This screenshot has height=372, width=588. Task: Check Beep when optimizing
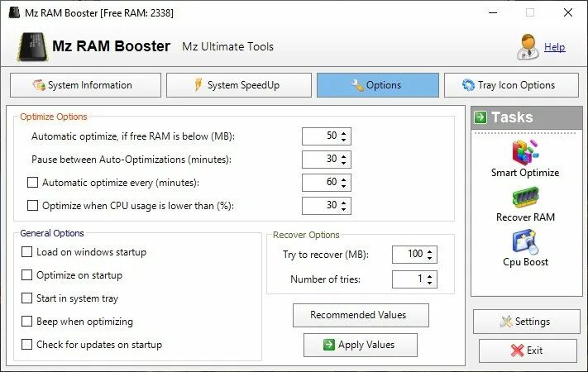[26, 322]
